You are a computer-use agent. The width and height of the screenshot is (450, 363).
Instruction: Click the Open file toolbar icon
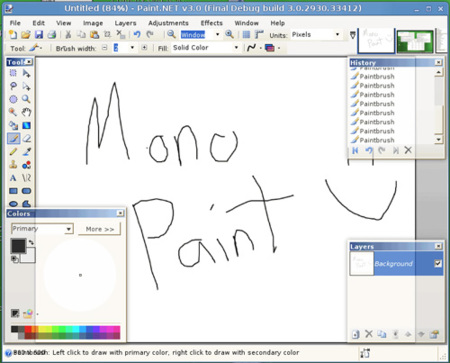[x=25, y=34]
